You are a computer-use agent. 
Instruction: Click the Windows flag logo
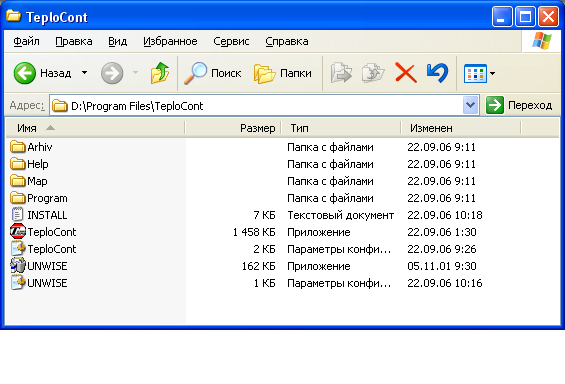pos(542,41)
